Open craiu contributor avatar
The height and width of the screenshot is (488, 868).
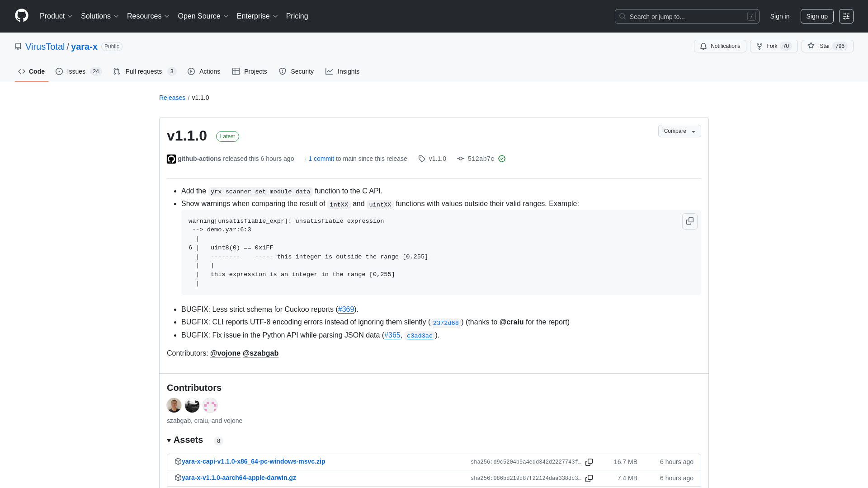coord(192,405)
